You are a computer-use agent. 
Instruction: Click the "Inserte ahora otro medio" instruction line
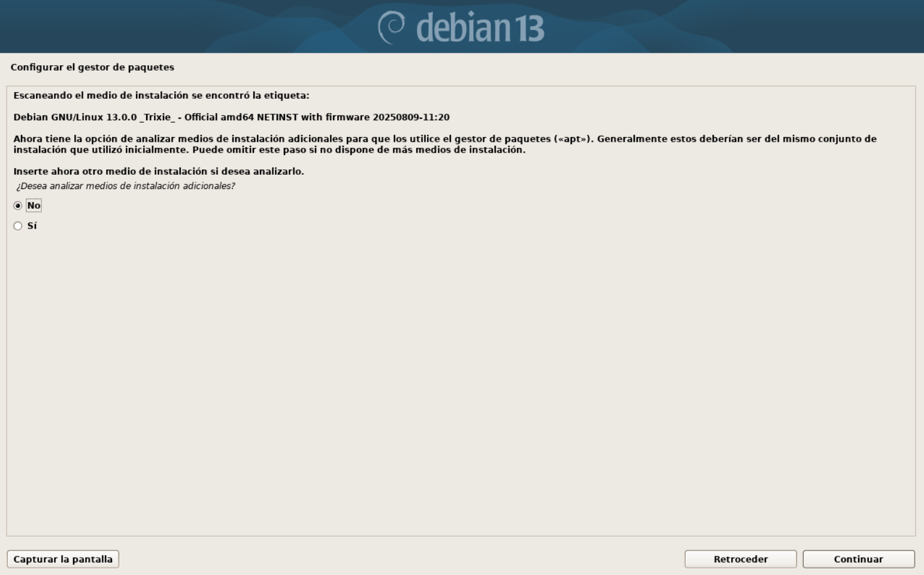click(159, 171)
